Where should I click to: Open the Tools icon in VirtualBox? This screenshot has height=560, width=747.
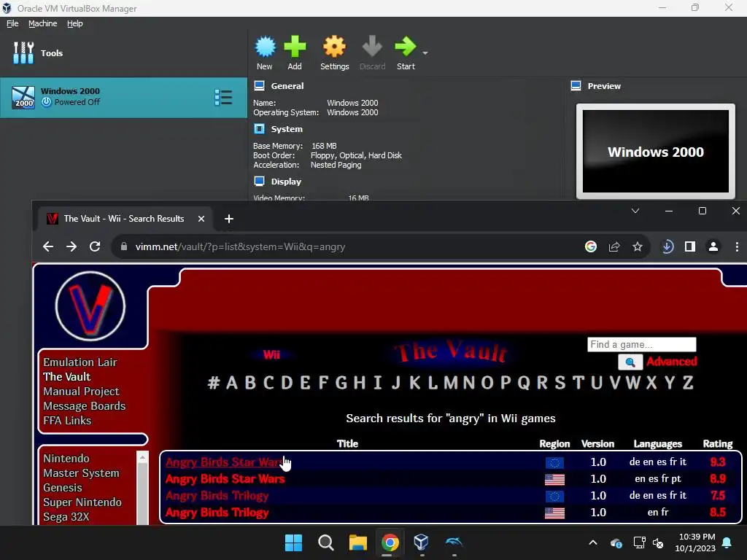click(23, 52)
